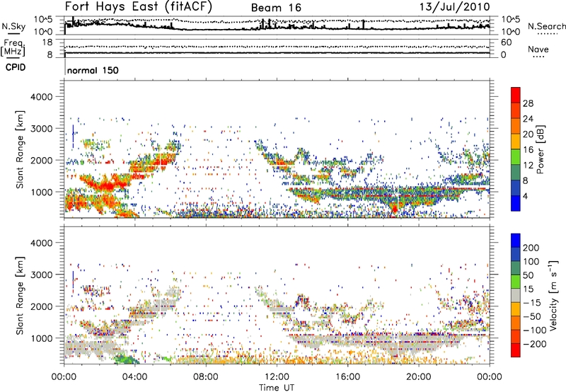Click the 200 label on the velocity color bar
The width and height of the screenshot is (566, 392).
pos(531,248)
